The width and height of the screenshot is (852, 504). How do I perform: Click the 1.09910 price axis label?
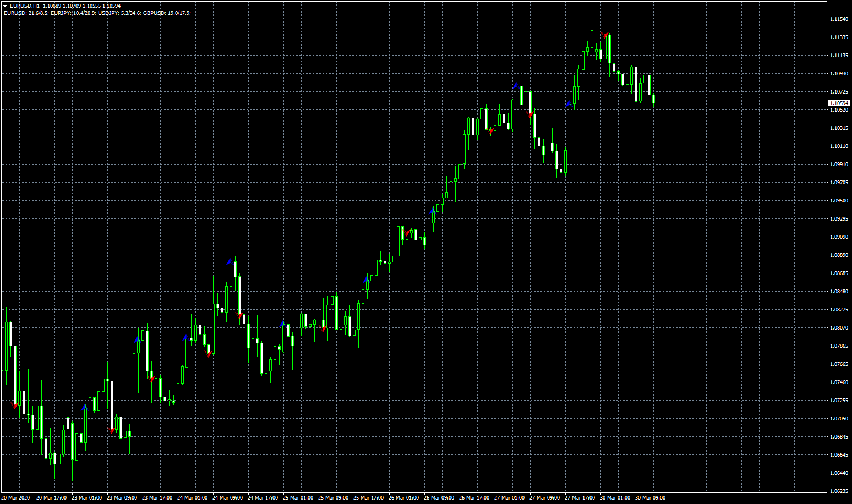click(x=839, y=165)
